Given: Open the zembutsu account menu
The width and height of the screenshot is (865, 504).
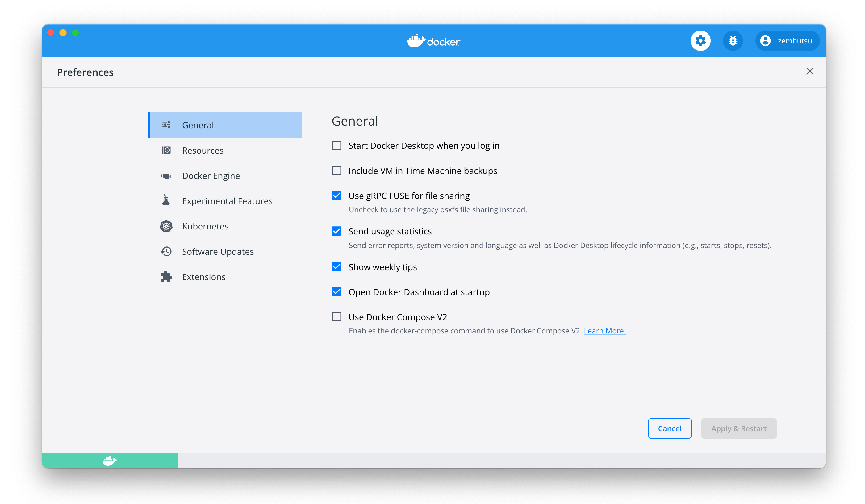Looking at the screenshot, I should pos(787,41).
